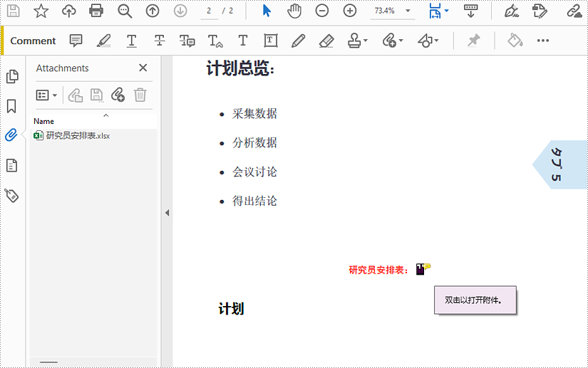Open more comment options ellipsis
This screenshot has height=368, width=588.
(x=542, y=41)
